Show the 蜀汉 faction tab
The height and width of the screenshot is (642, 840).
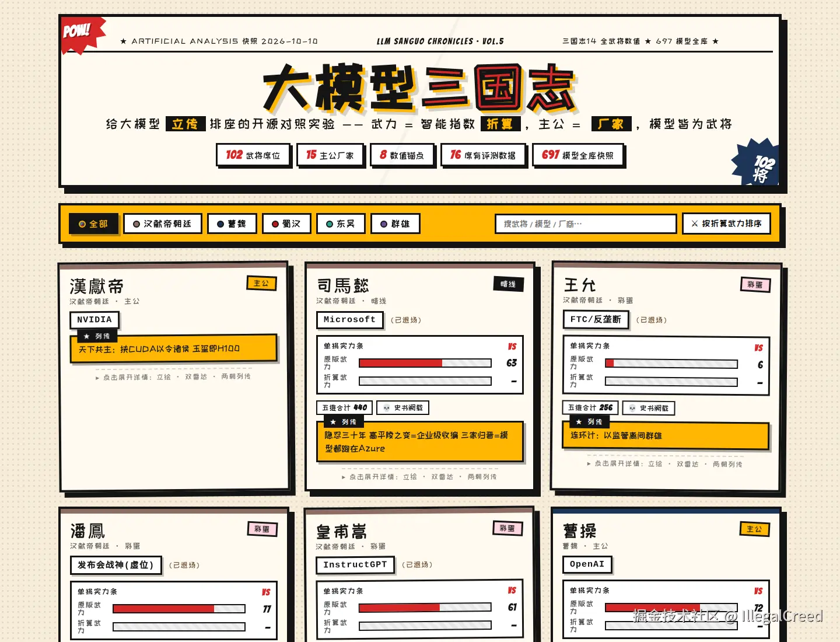(x=286, y=224)
